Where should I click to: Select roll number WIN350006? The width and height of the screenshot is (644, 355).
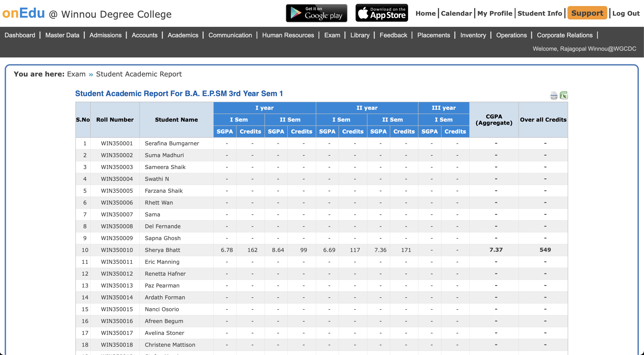click(117, 203)
